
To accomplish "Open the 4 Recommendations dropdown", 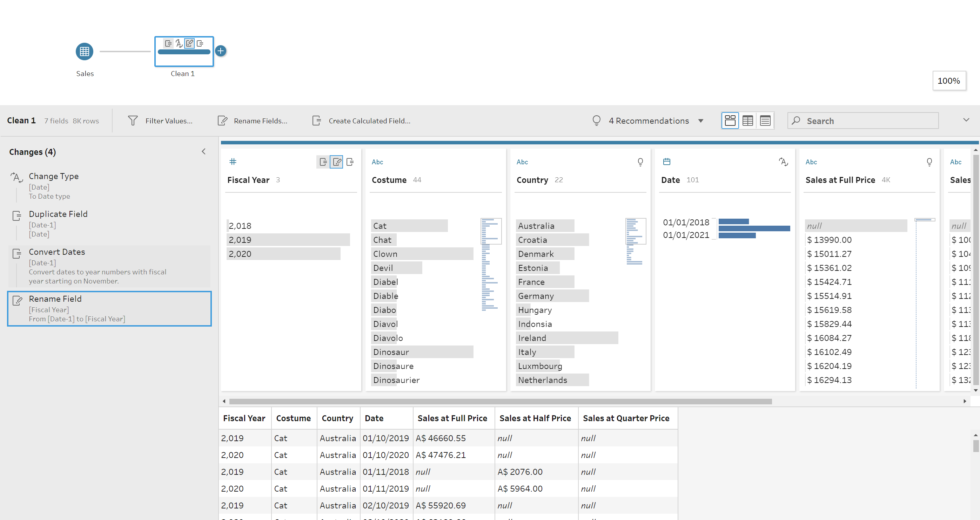I will point(701,121).
